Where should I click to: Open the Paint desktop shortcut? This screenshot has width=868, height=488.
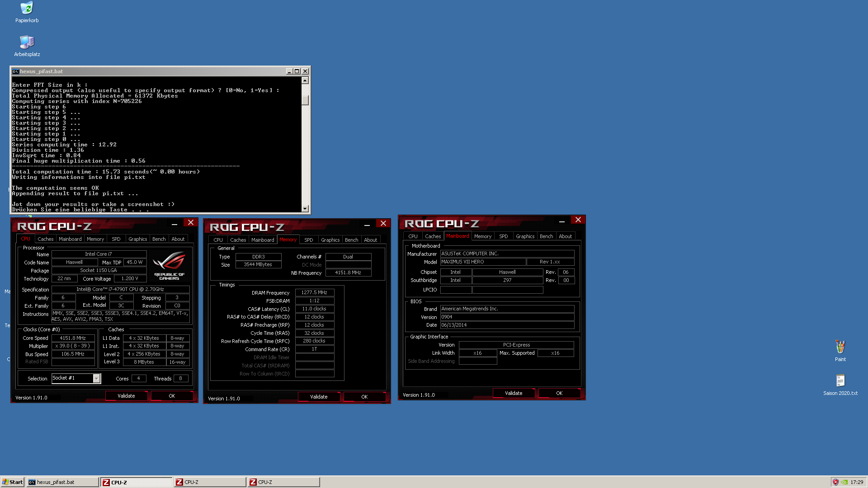[840, 351]
